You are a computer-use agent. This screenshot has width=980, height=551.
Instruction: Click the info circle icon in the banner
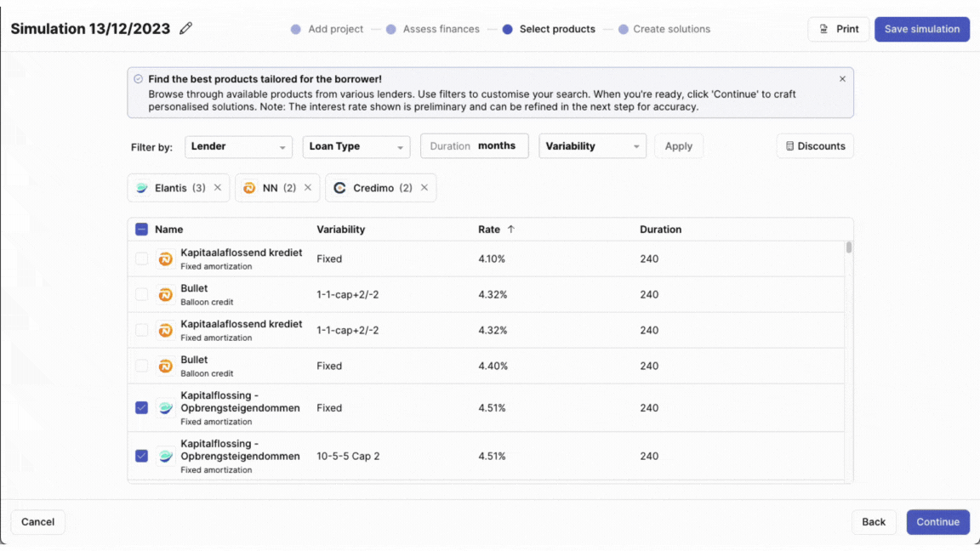(138, 79)
